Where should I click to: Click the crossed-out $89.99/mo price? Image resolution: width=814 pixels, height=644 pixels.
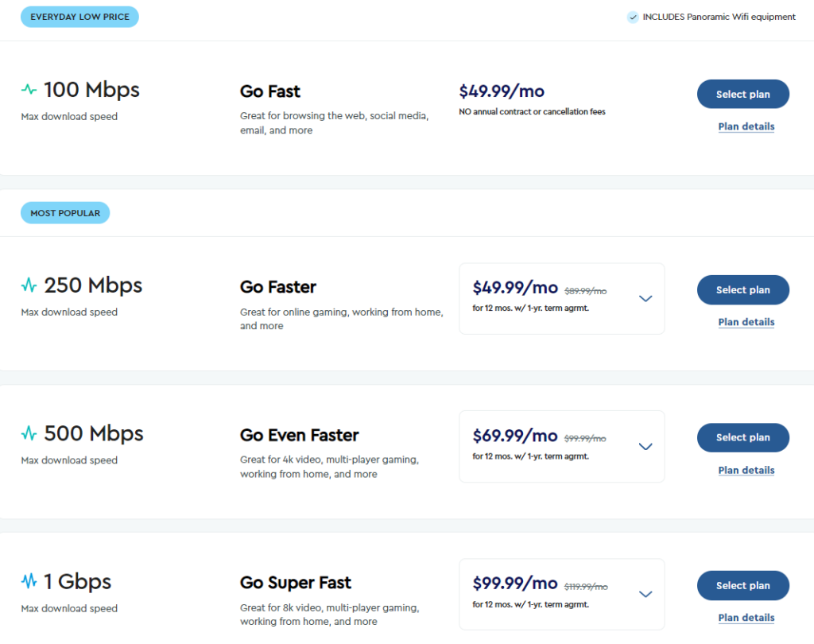(586, 291)
